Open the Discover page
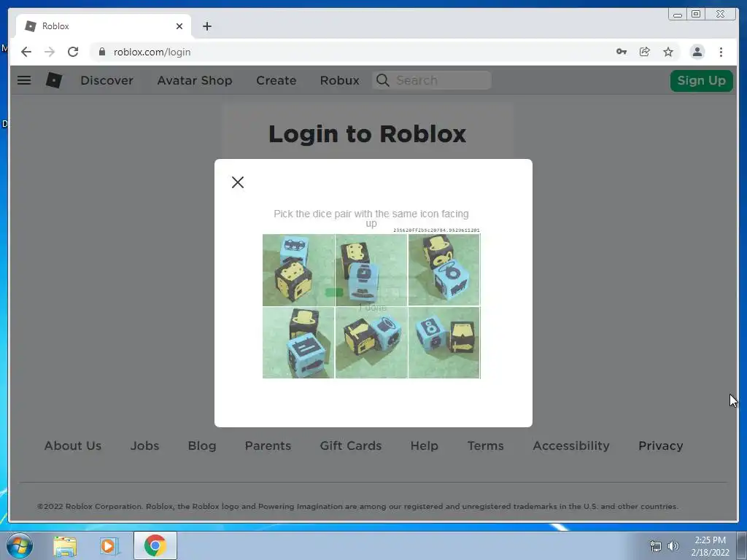The height and width of the screenshot is (560, 747). [107, 80]
